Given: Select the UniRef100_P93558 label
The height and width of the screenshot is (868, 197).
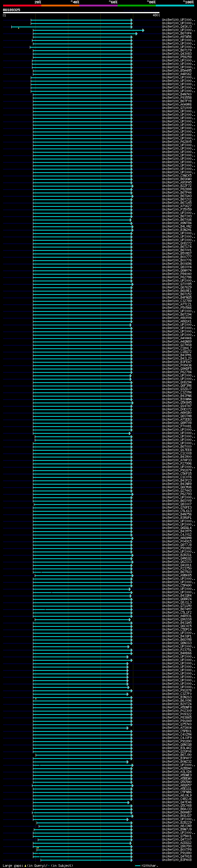Looking at the screenshot, I should (177, 98).
